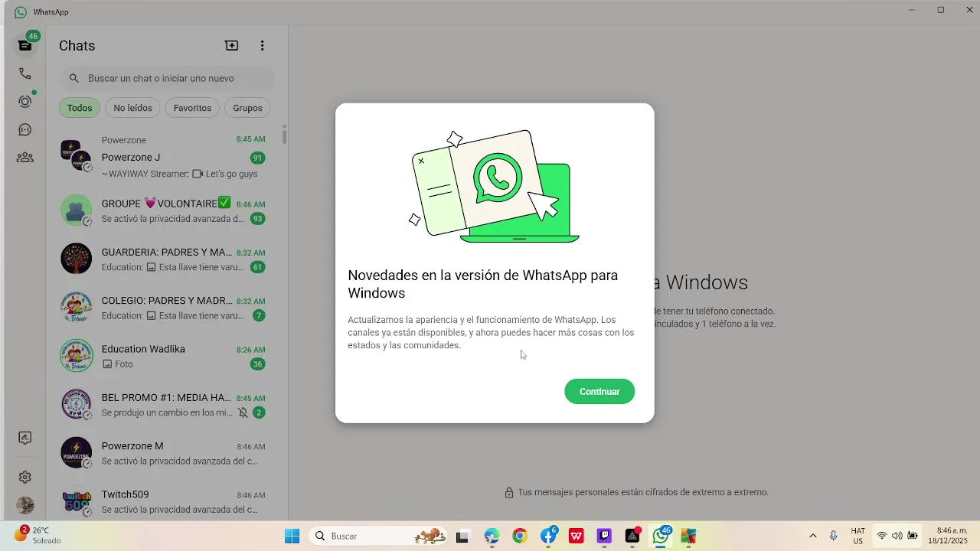Open the weather widget 26°C Soleado
Viewport: 980px width, 551px height.
[37, 535]
